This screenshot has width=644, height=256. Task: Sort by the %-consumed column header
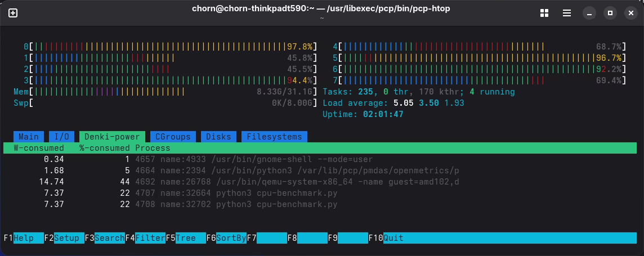[x=104, y=147]
